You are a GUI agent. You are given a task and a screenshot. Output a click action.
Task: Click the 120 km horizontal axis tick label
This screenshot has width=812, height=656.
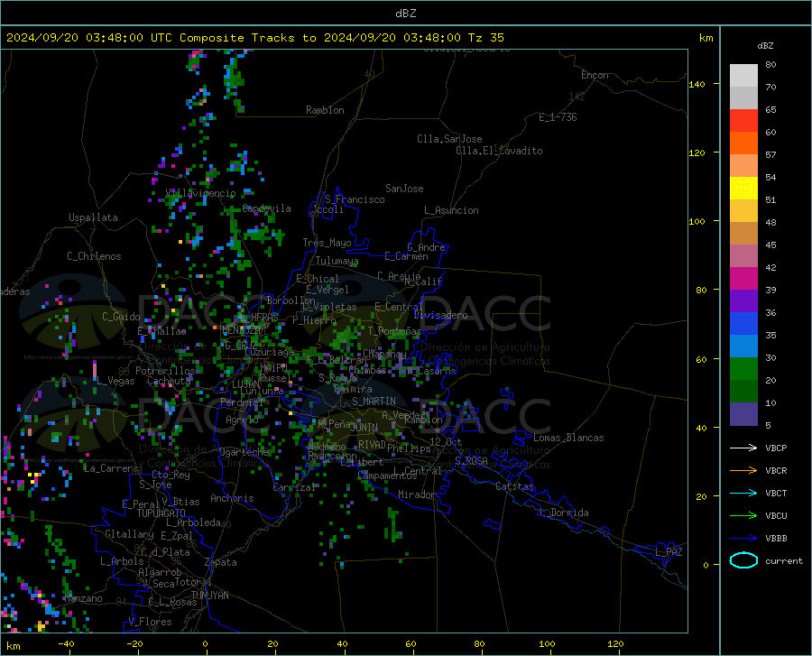point(615,644)
